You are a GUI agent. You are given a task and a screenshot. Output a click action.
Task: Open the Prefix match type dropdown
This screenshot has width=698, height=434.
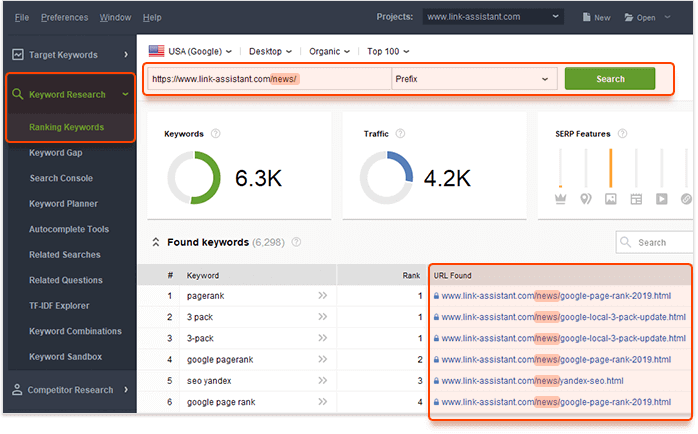click(x=473, y=79)
